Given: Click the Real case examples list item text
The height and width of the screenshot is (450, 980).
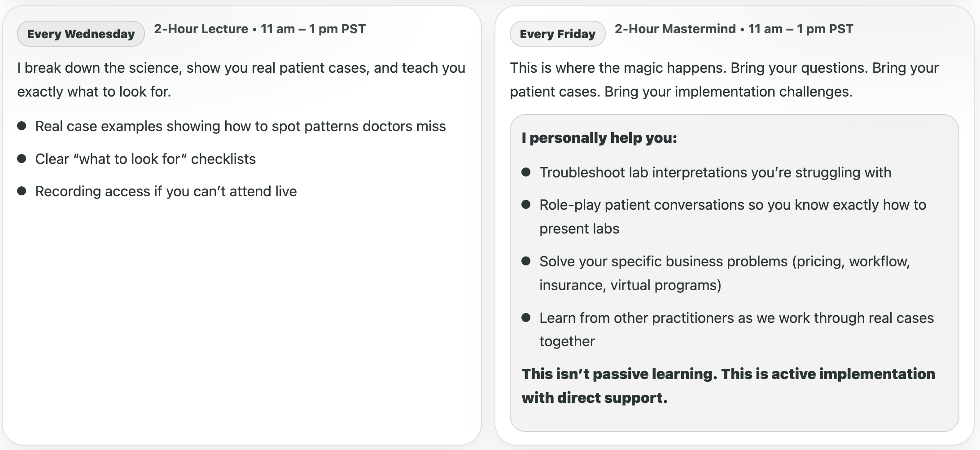Looking at the screenshot, I should click(x=241, y=126).
